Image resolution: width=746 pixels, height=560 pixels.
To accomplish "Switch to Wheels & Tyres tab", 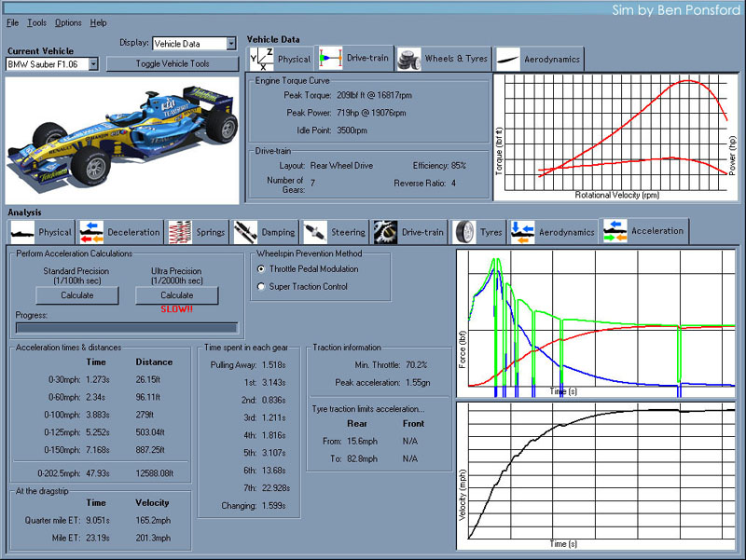I will pyautogui.click(x=444, y=59).
